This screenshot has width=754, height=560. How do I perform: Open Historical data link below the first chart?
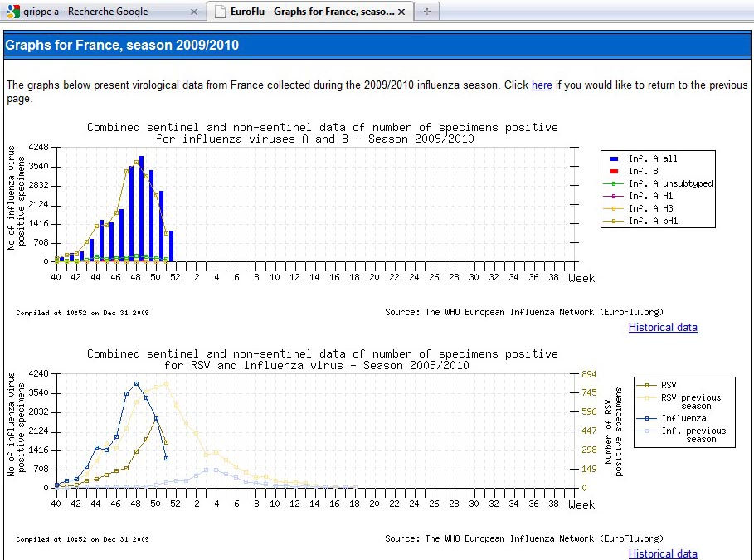pos(663,327)
